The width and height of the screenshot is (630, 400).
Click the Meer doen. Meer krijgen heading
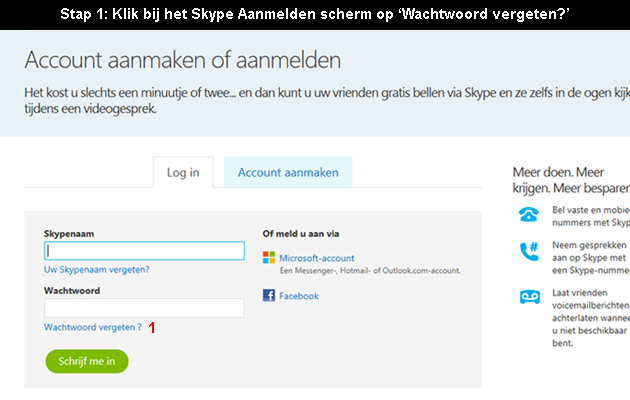coord(571,180)
